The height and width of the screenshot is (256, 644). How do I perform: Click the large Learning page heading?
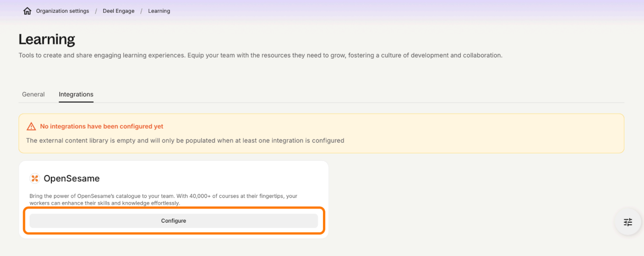coord(47,39)
